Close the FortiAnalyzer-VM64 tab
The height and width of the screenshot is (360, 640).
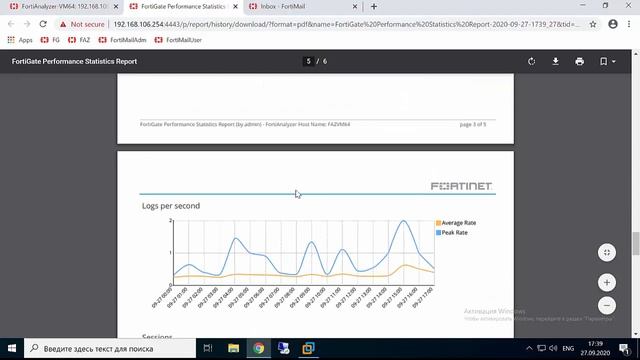coord(116,7)
